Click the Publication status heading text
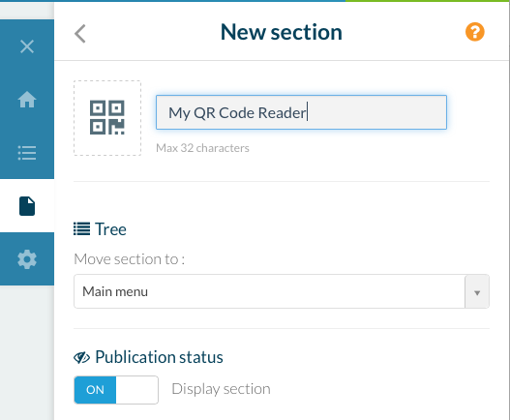This screenshot has height=420, width=510. click(x=159, y=357)
